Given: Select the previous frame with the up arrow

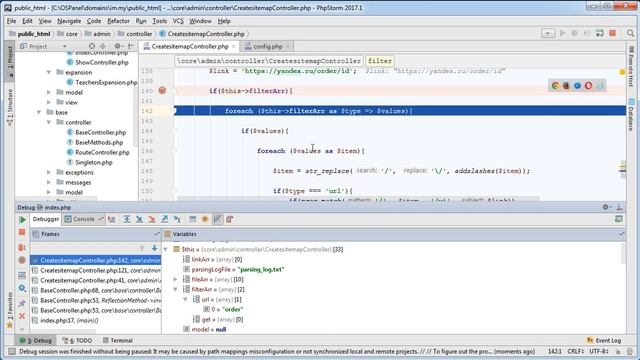Looking at the screenshot, I should (142, 248).
